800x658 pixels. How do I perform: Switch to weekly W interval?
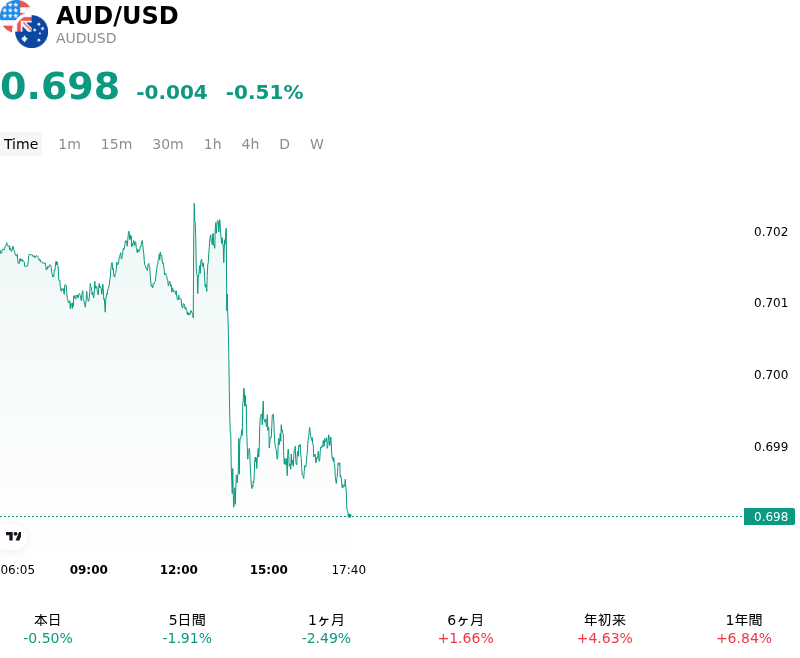(317, 144)
